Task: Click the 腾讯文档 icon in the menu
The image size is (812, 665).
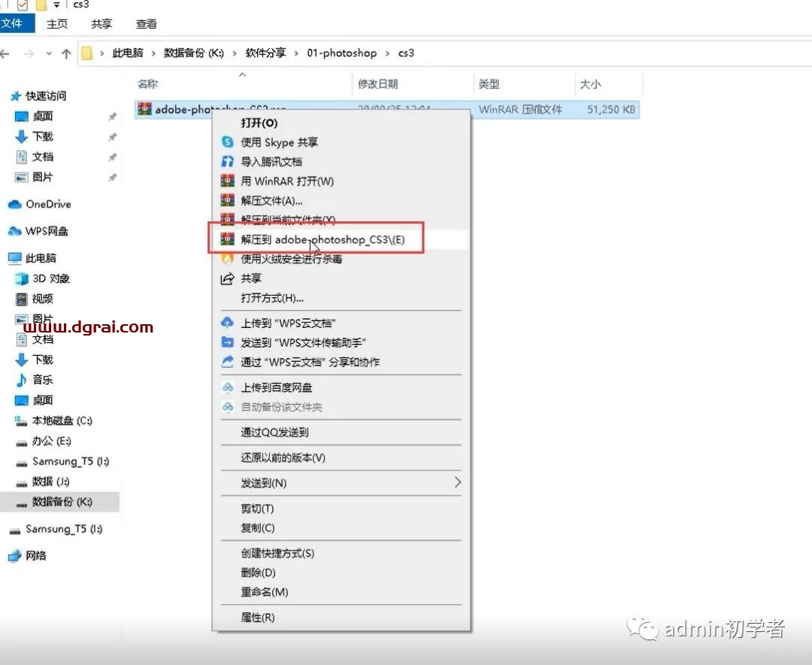Action: (227, 162)
